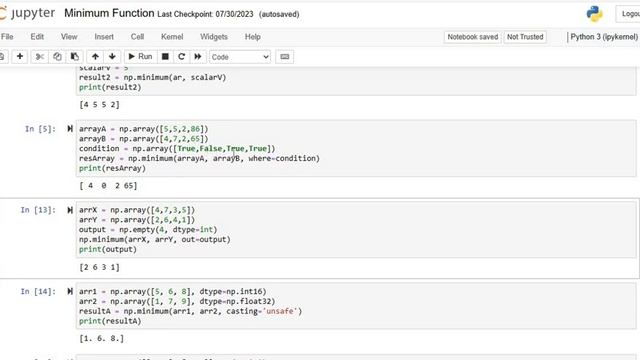Screen dimensions: 640x360
Task: Interrupt the kernel with stop icon
Action: coord(165,57)
